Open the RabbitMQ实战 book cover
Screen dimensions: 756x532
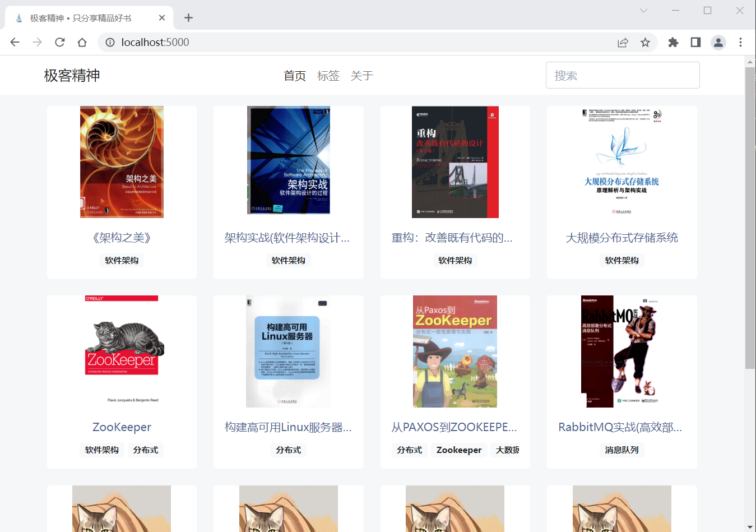(622, 351)
